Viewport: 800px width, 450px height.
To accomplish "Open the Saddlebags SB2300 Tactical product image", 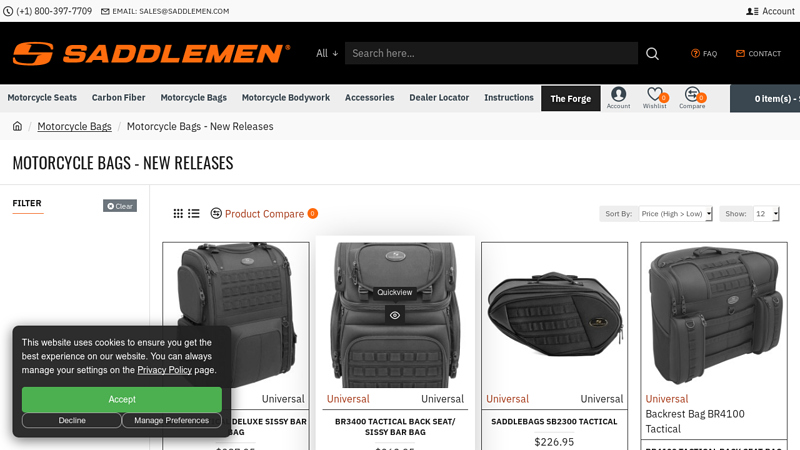I will pyautogui.click(x=555, y=315).
